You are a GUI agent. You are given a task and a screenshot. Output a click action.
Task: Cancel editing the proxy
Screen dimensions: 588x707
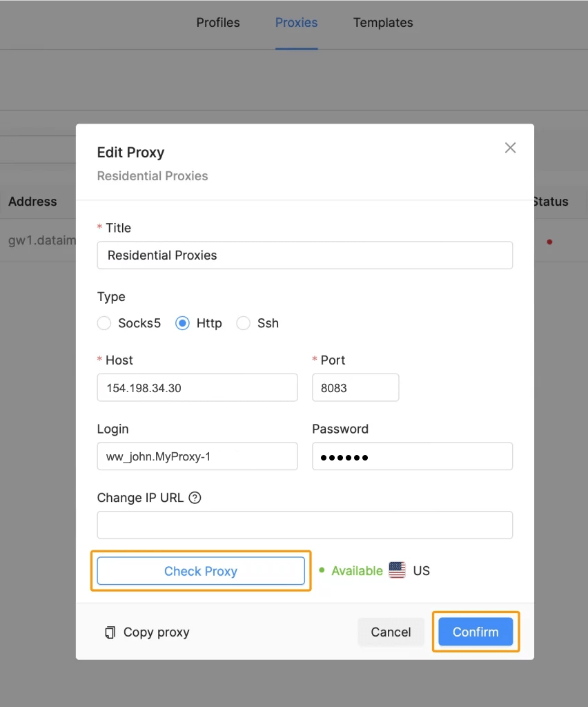click(391, 632)
